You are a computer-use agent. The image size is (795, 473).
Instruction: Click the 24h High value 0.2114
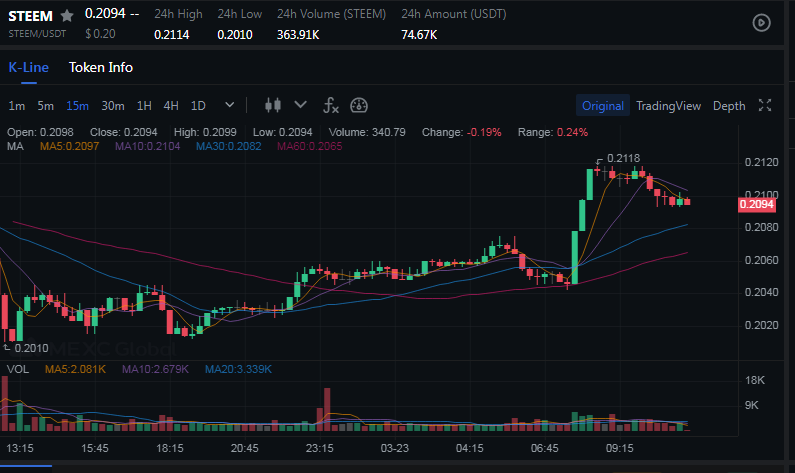click(171, 35)
